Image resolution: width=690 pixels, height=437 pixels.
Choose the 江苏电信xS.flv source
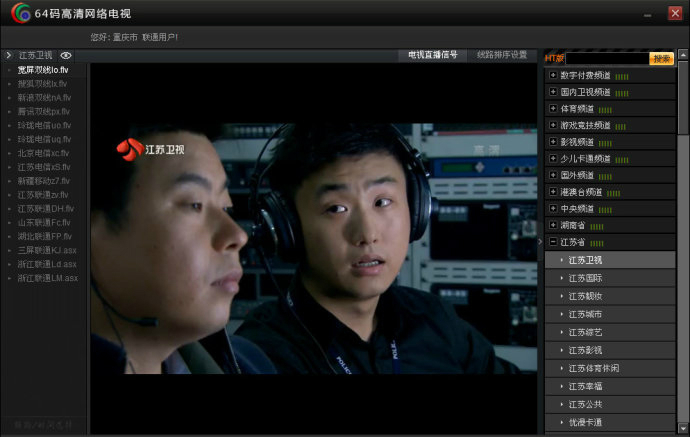point(44,167)
